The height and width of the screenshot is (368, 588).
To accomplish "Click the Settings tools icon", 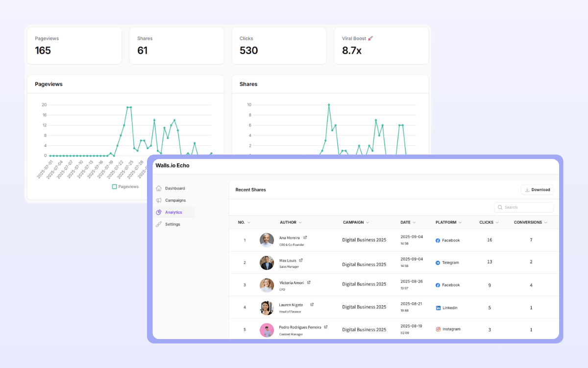I will (159, 224).
